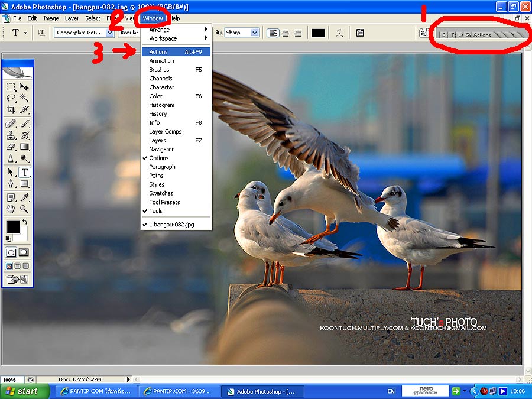Select the Zoom tool
This screenshot has width=532, height=399.
(24, 209)
